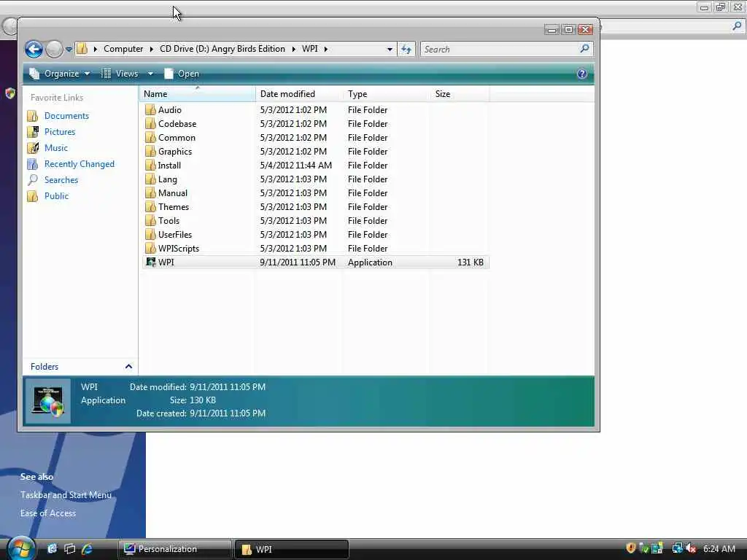The height and width of the screenshot is (560, 747).
Task: Click the WPI application file icon
Action: coord(150,262)
